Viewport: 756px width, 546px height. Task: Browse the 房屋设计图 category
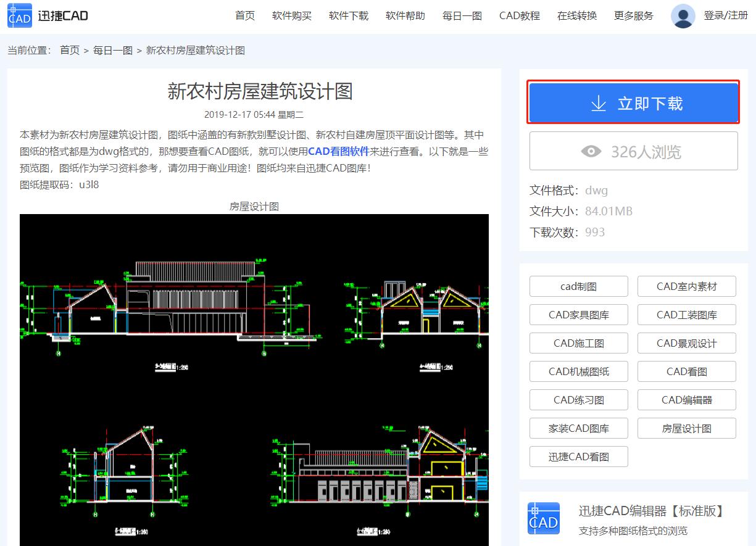click(x=686, y=428)
